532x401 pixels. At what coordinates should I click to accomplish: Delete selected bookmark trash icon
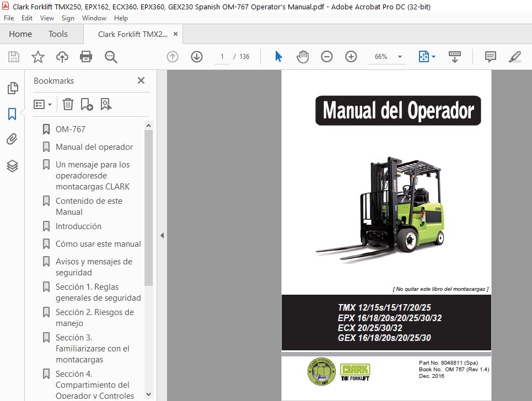[68, 104]
